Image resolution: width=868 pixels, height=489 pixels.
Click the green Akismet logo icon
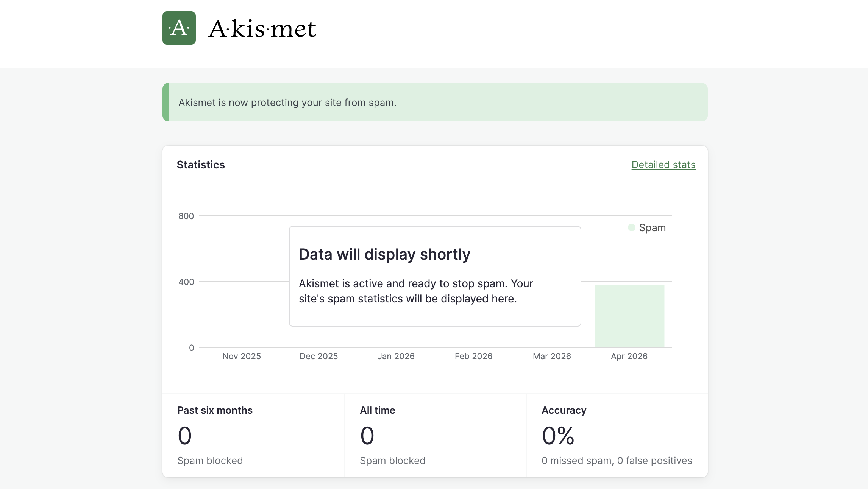tap(179, 28)
